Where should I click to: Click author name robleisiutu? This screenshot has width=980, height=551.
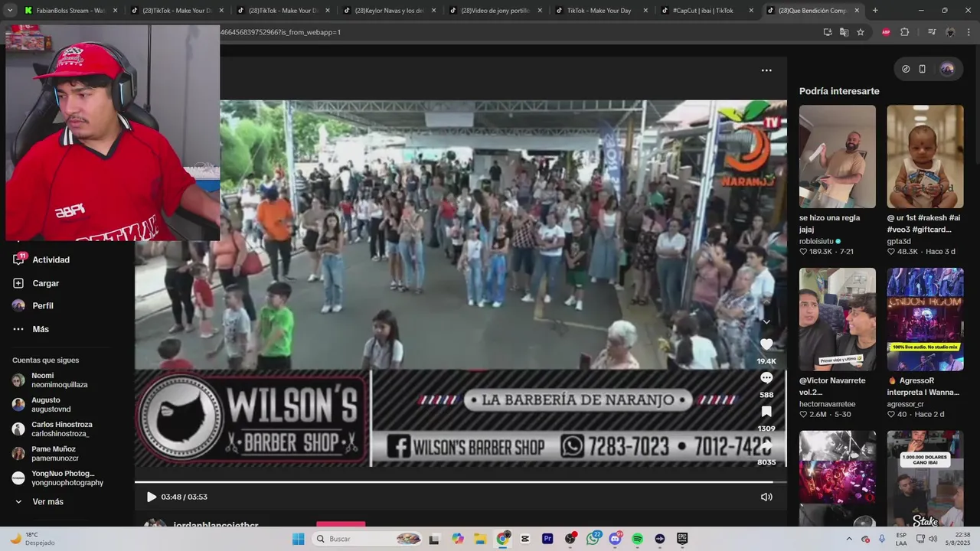[x=816, y=241]
